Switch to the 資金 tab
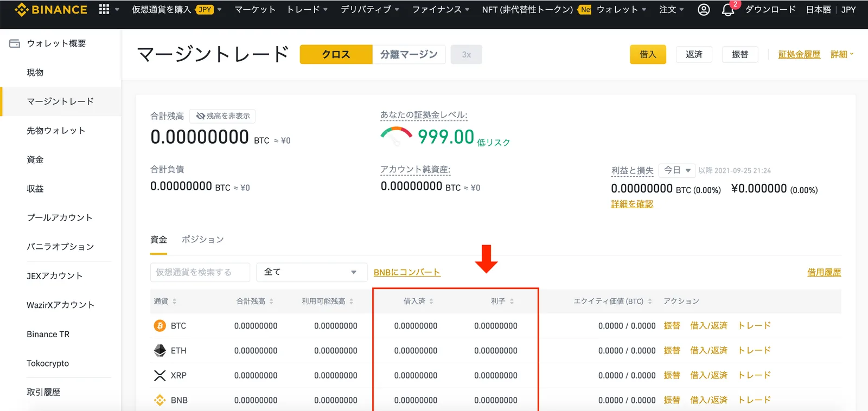The image size is (868, 411). 158,240
